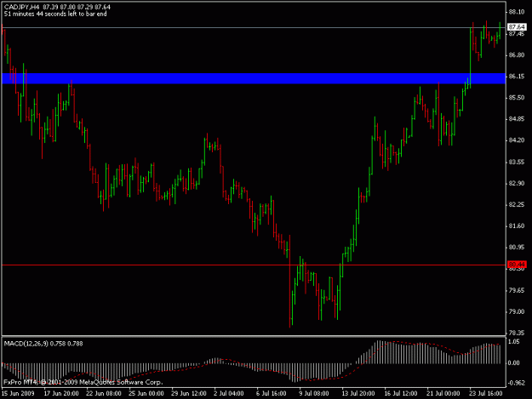Click the 23 Jul 16:00 time label
Viewport: 532px width, 399px height.
click(x=485, y=393)
